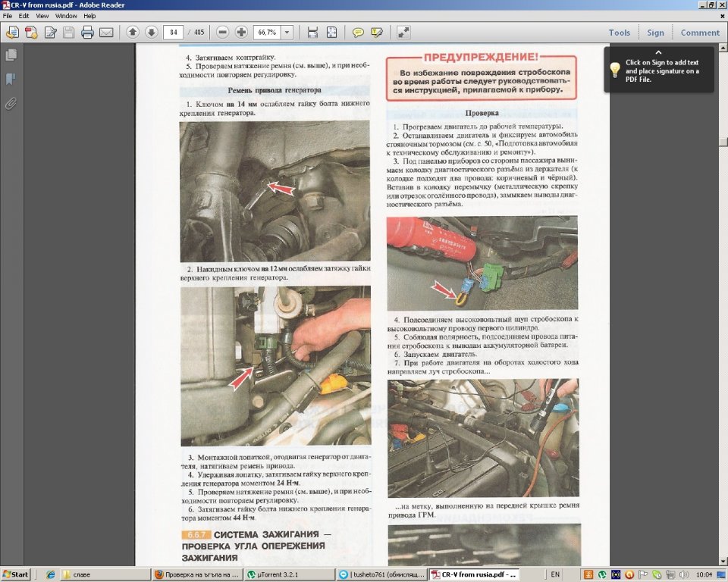Expand the zoom level dropdown
Viewport: 728px width, 582px height.
tap(287, 33)
